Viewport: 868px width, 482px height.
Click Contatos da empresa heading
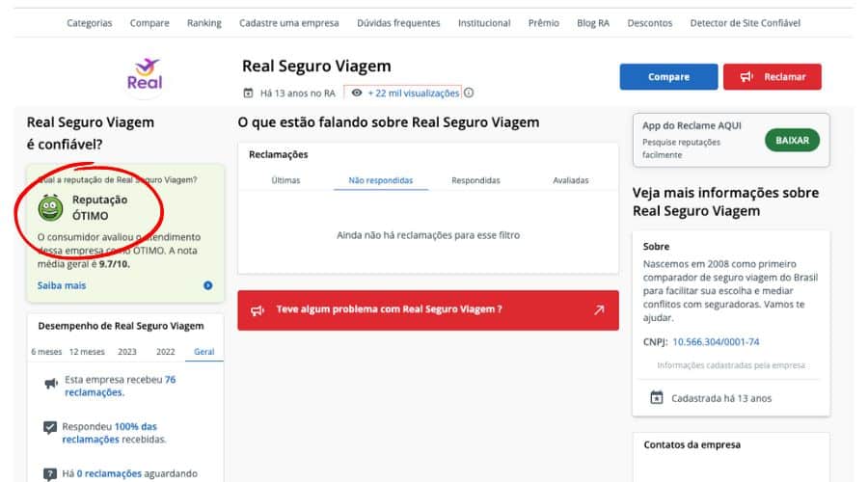pyautogui.click(x=692, y=445)
